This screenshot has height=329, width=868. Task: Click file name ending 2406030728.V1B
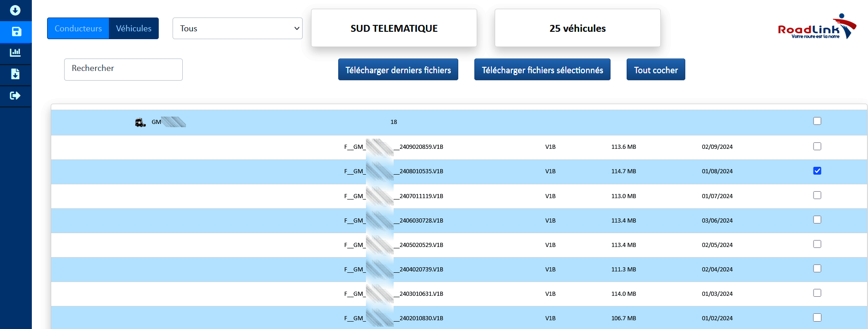pyautogui.click(x=394, y=221)
